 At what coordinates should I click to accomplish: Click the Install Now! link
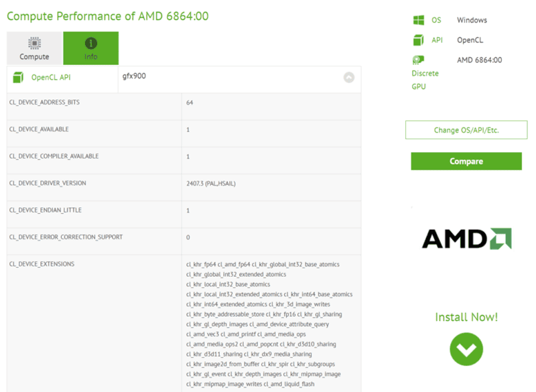point(466,317)
